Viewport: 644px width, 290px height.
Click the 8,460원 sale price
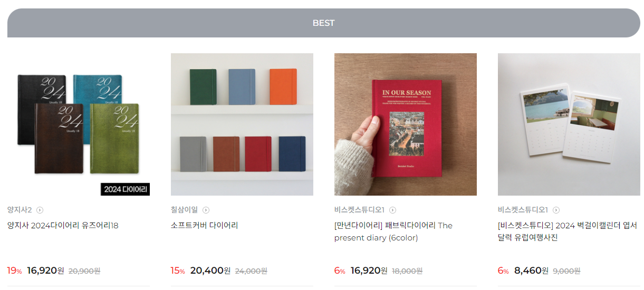point(532,270)
